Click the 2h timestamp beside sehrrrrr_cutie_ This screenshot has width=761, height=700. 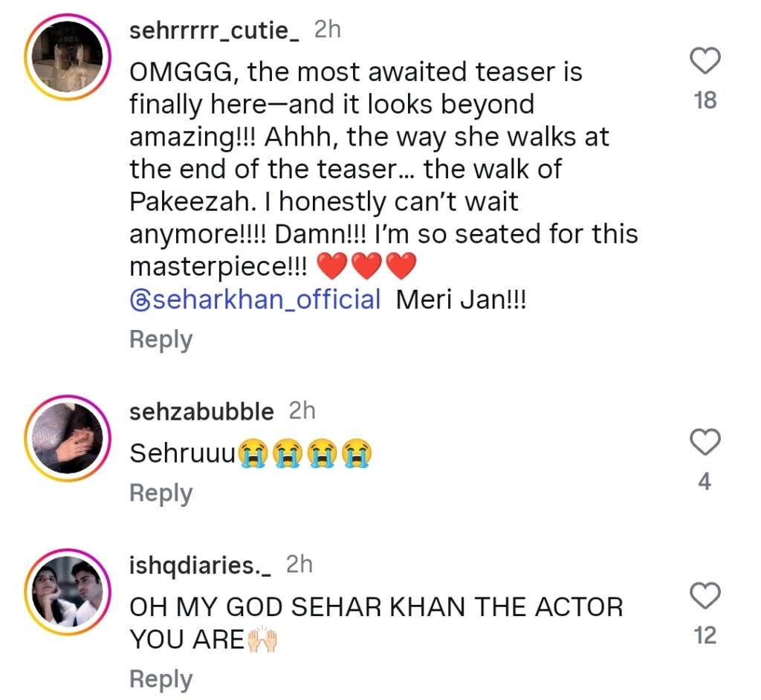coord(328,30)
